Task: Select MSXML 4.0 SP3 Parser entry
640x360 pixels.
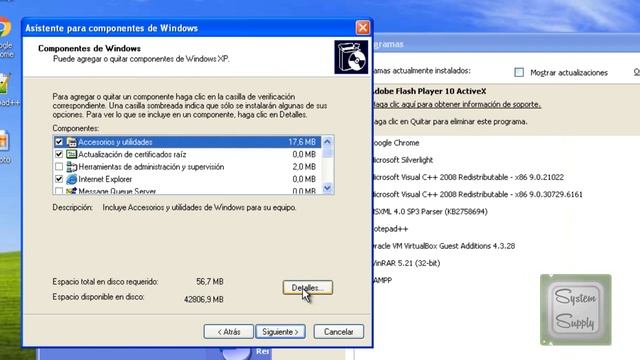Action: [x=430, y=211]
